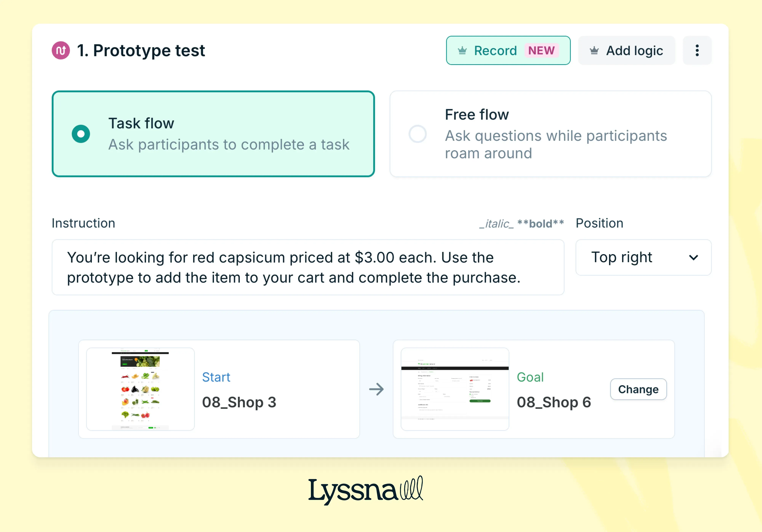This screenshot has height=532, width=762.
Task: Click the pink Lyssna prototype icon
Action: 61,50
